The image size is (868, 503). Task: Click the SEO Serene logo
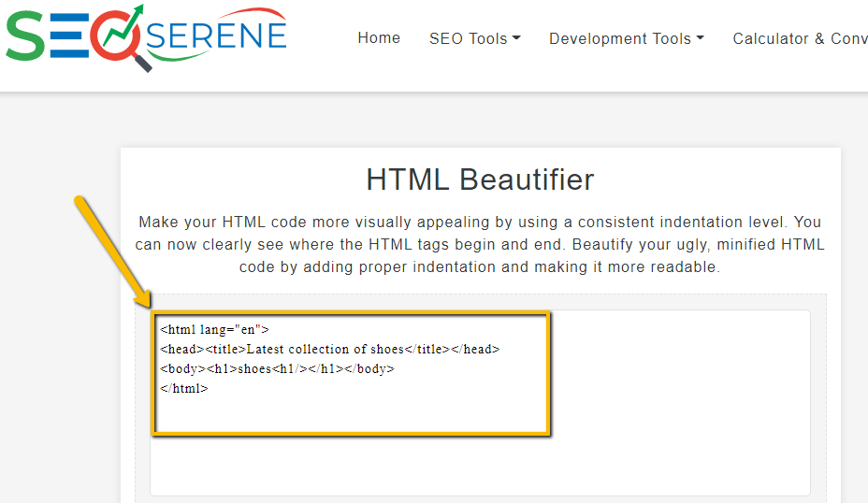point(146,37)
